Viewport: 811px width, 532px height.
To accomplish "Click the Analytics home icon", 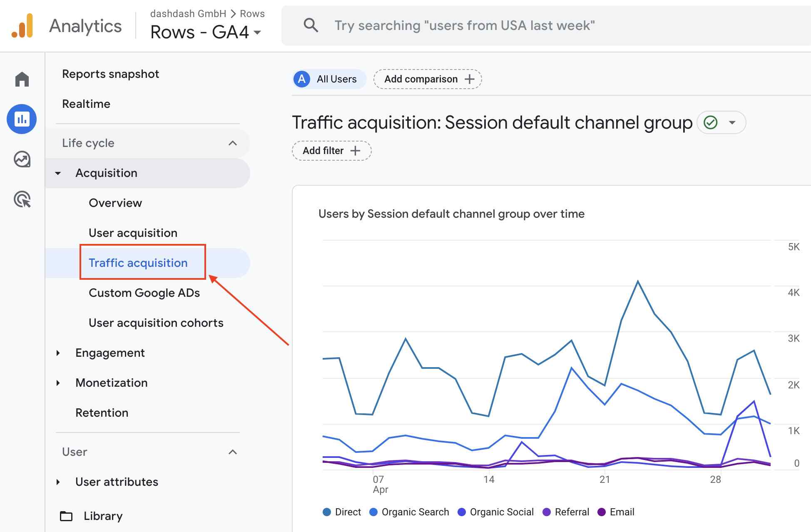I will click(x=22, y=79).
